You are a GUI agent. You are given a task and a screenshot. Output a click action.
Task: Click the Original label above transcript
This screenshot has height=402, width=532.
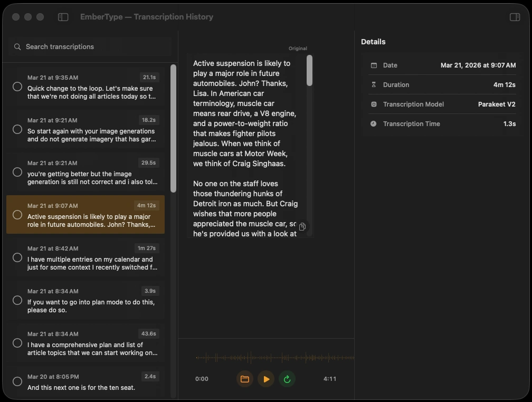pyautogui.click(x=298, y=49)
